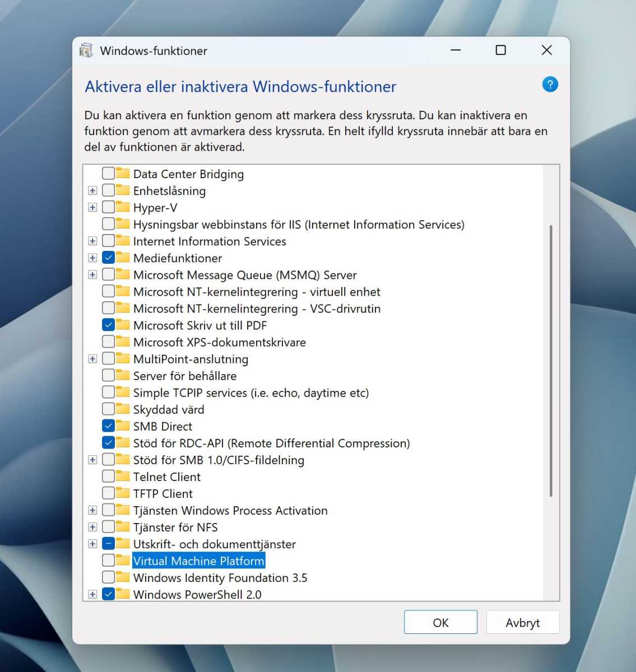The width and height of the screenshot is (636, 672).
Task: Click the Avbryt button
Action: coord(522,622)
